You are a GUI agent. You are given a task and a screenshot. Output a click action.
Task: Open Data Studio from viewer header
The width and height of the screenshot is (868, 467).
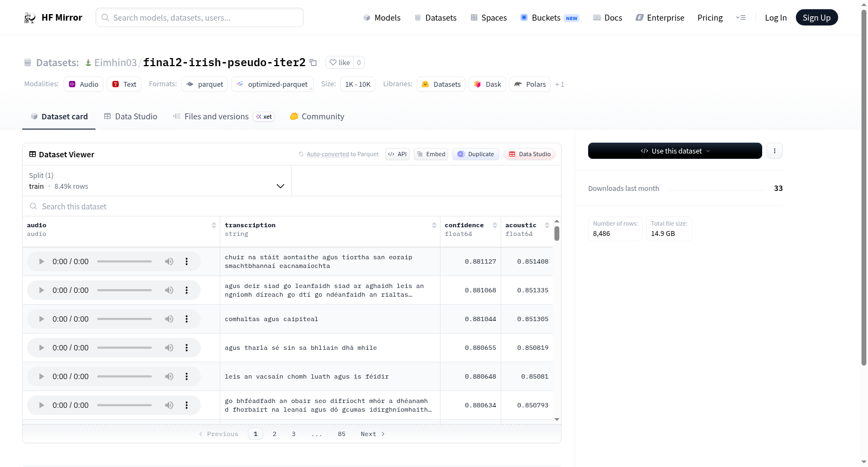(x=529, y=154)
